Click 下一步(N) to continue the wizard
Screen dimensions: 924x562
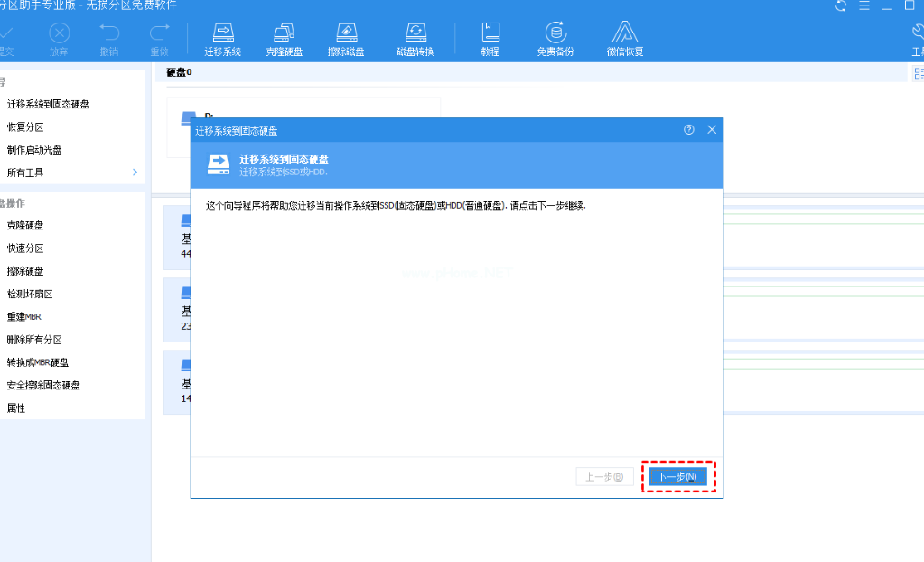pyautogui.click(x=677, y=477)
